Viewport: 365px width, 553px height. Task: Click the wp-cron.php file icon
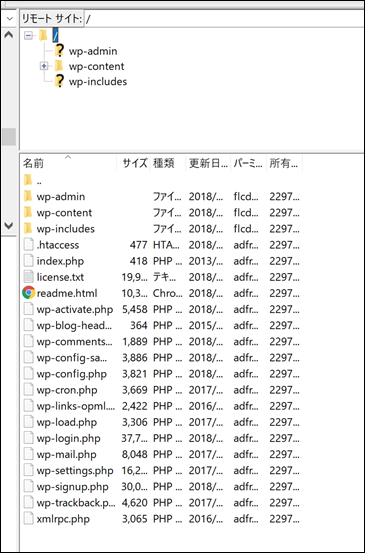pos(29,390)
